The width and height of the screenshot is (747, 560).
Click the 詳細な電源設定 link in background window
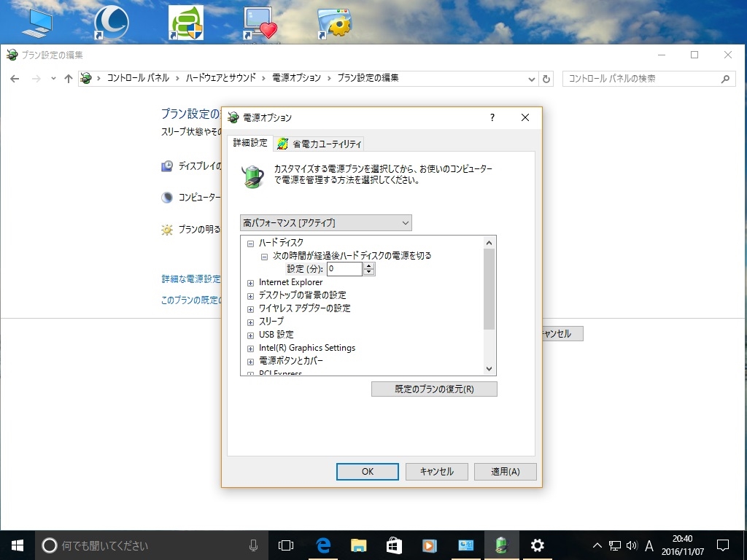tap(191, 279)
